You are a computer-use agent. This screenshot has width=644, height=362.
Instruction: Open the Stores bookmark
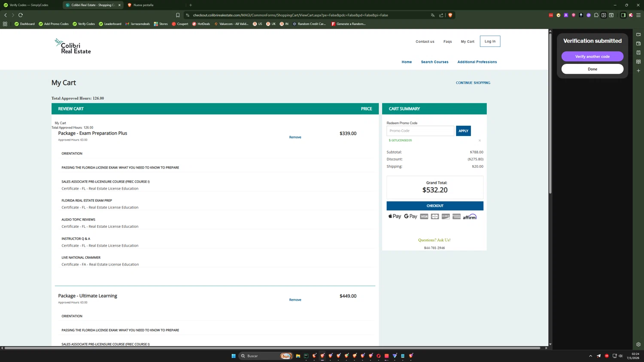coord(161,24)
